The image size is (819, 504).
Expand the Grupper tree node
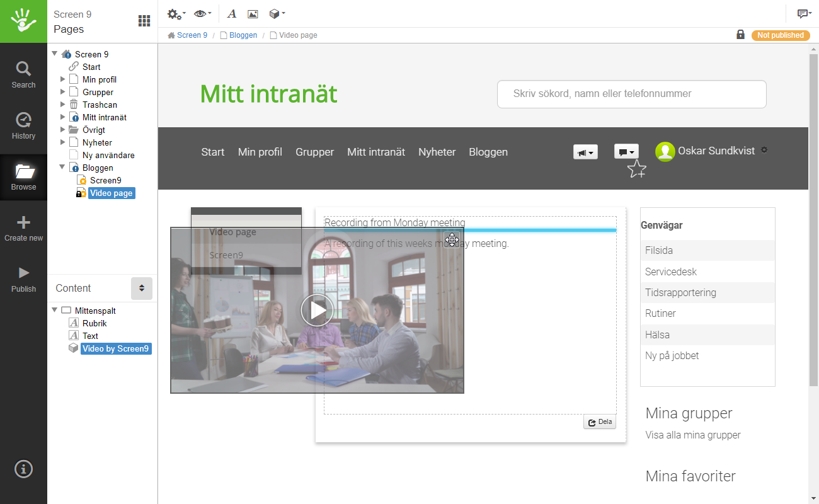click(62, 92)
